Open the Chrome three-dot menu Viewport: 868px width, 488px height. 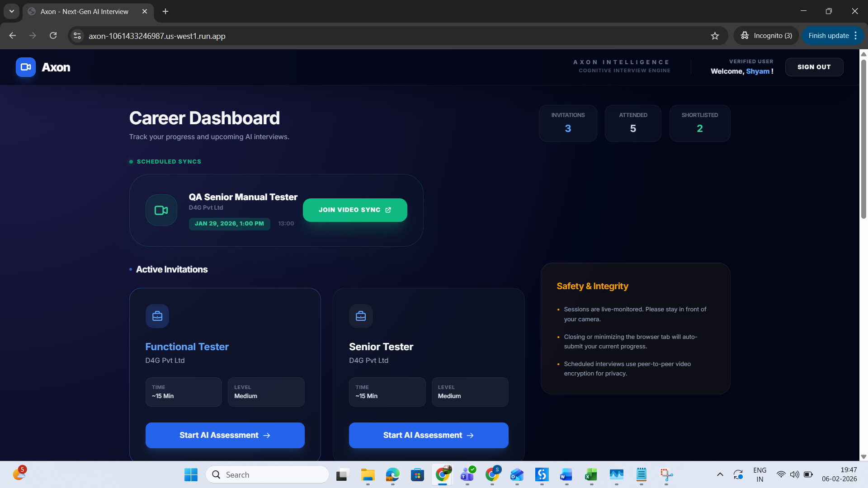[856, 36]
